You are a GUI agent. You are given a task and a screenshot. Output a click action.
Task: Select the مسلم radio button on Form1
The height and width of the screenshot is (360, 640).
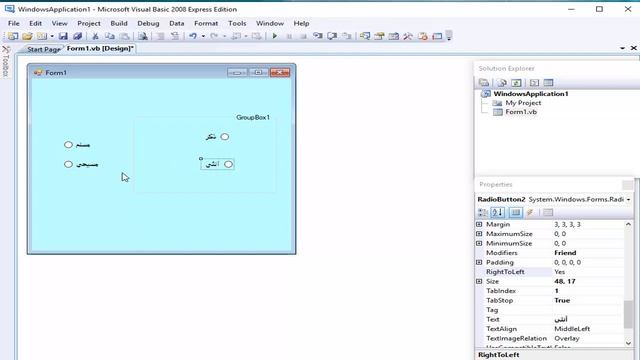[77, 144]
